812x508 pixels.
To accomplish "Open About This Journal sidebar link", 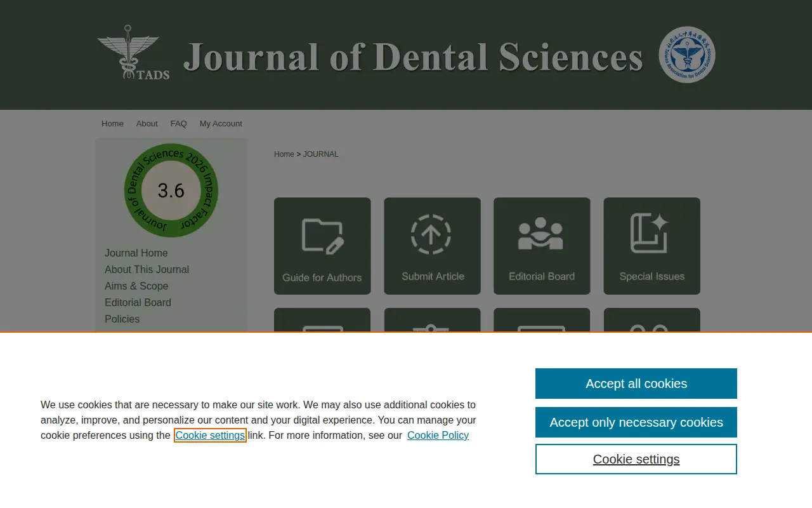I will 147,269.
